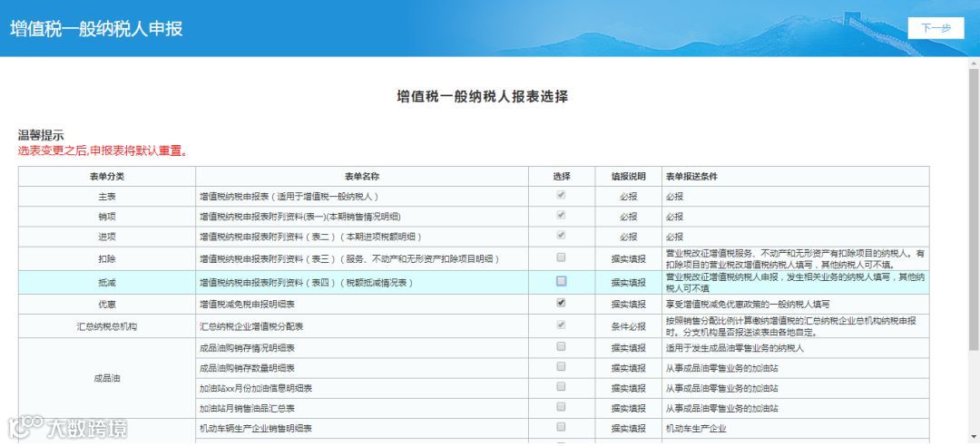The height and width of the screenshot is (446, 980).
Task: Select the 进项 category cell
Action: tap(107, 238)
